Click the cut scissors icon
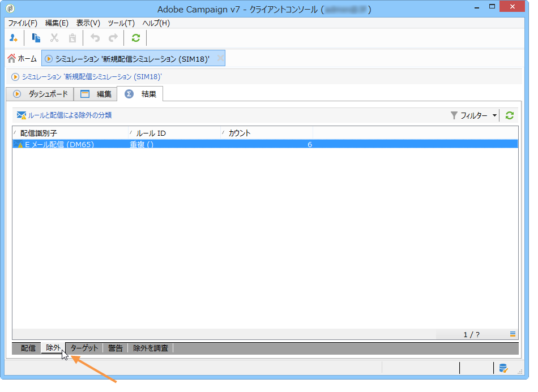538x392 pixels. pos(54,38)
